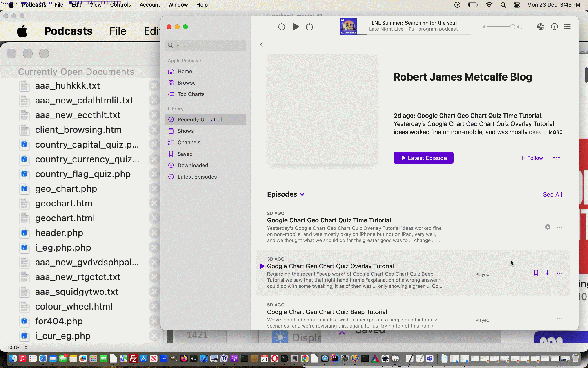Open the Controls menu in menu bar
This screenshot has height=368, width=588.
pos(120,5)
